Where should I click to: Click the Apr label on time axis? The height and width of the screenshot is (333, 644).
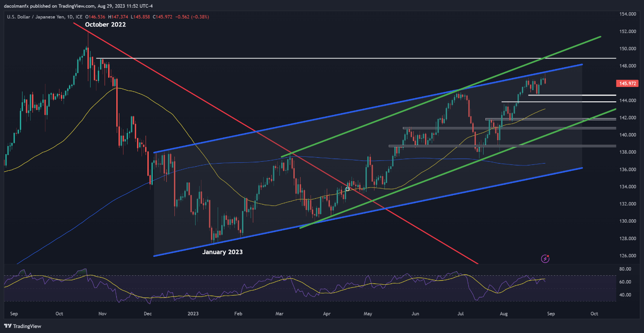tap(327, 313)
